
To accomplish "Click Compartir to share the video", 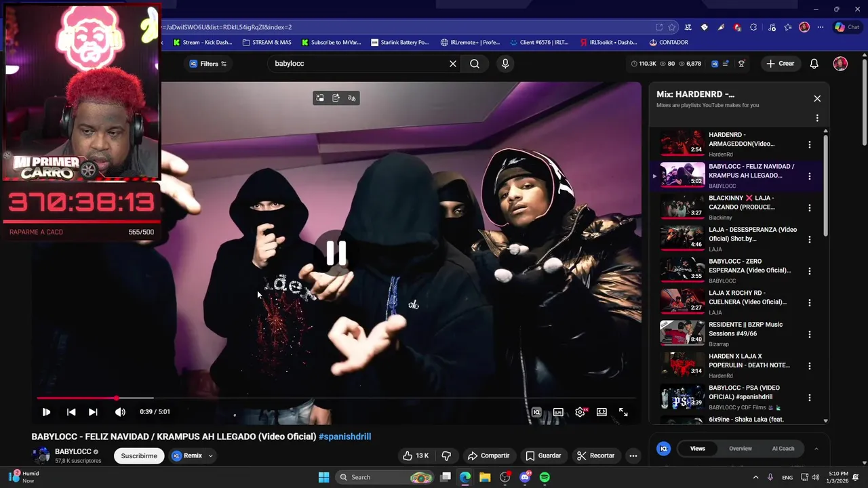I will pyautogui.click(x=488, y=455).
